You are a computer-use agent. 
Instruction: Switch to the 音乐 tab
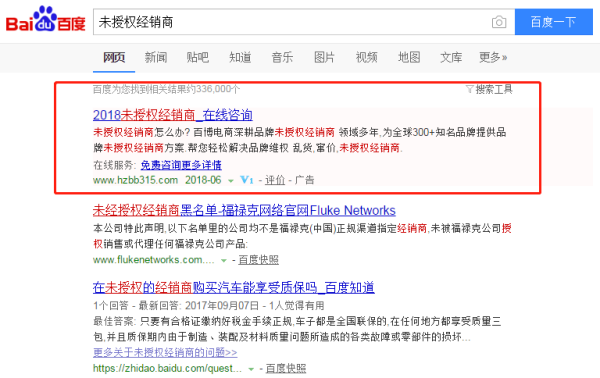[x=282, y=57]
